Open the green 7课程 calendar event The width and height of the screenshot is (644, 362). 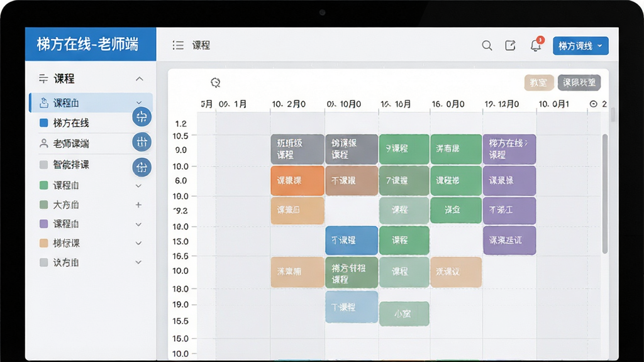(404, 180)
